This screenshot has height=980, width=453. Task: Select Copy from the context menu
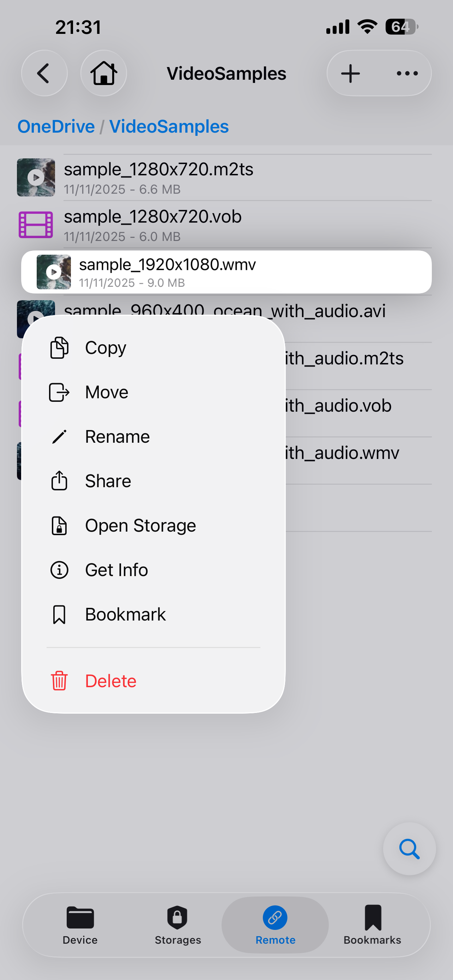(x=153, y=348)
